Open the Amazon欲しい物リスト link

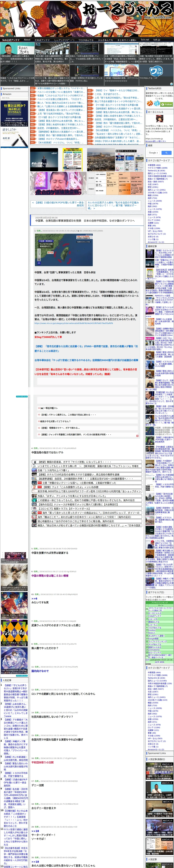click(155, 141)
